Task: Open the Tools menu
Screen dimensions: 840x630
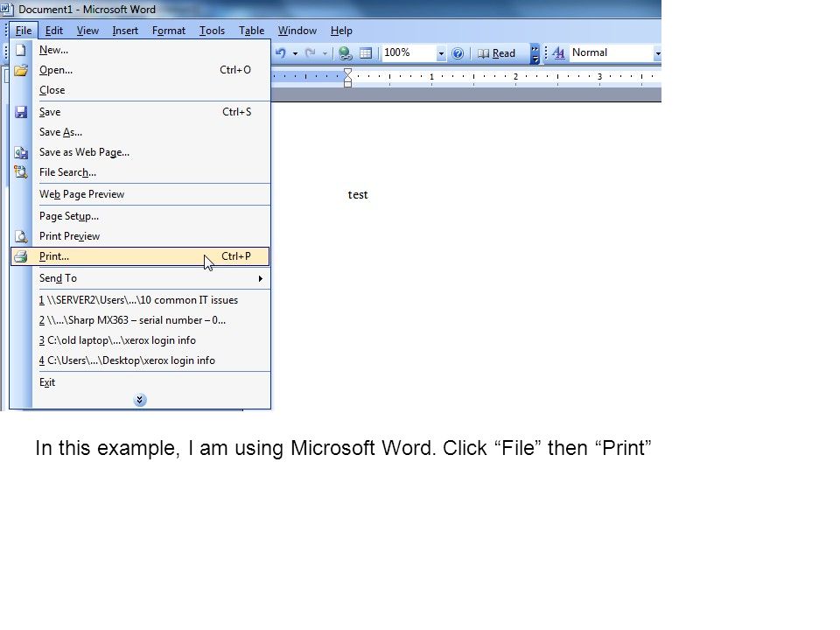Action: [212, 31]
